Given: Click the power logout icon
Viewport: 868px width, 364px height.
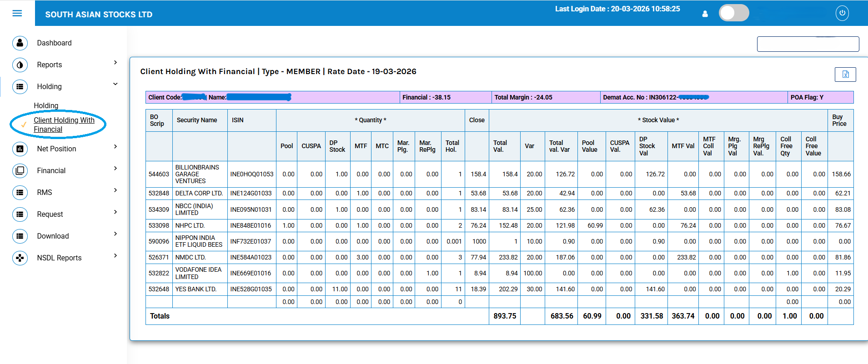Looking at the screenshot, I should point(842,13).
